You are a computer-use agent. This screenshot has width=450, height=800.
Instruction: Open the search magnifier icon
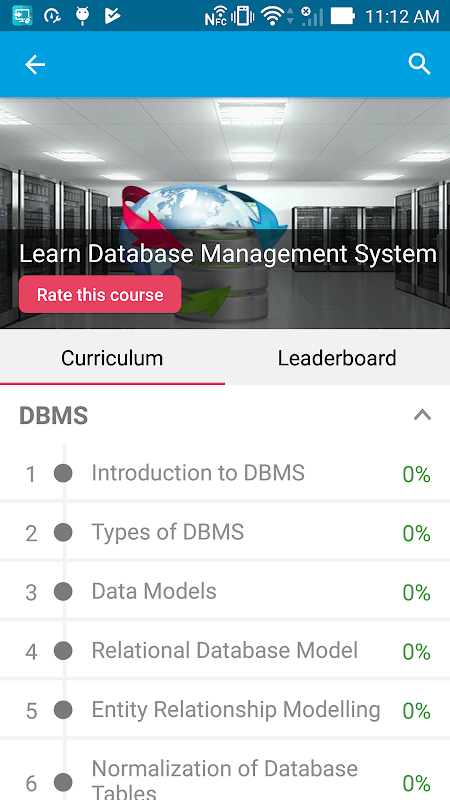click(x=419, y=65)
